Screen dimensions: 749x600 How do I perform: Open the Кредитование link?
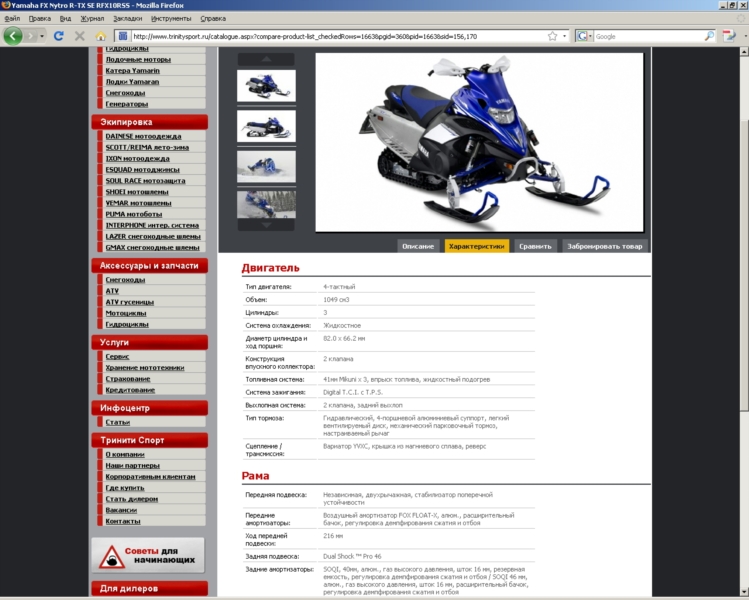pos(130,390)
